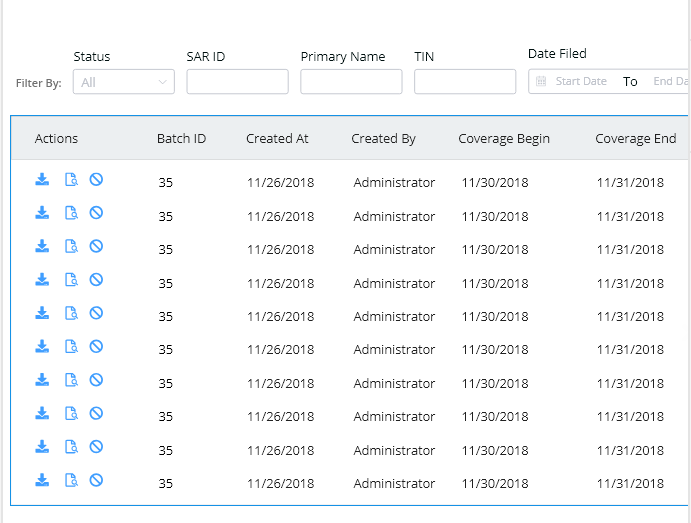Click the SAR ID input field

point(237,82)
